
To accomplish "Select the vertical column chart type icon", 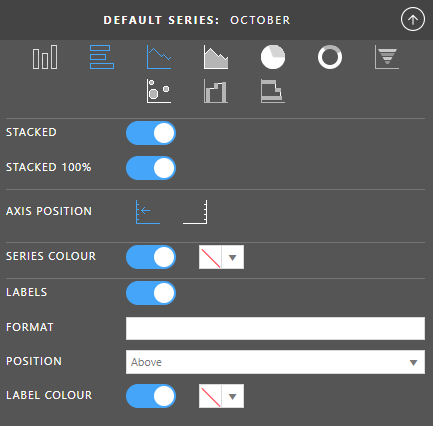I will click(x=45, y=57).
